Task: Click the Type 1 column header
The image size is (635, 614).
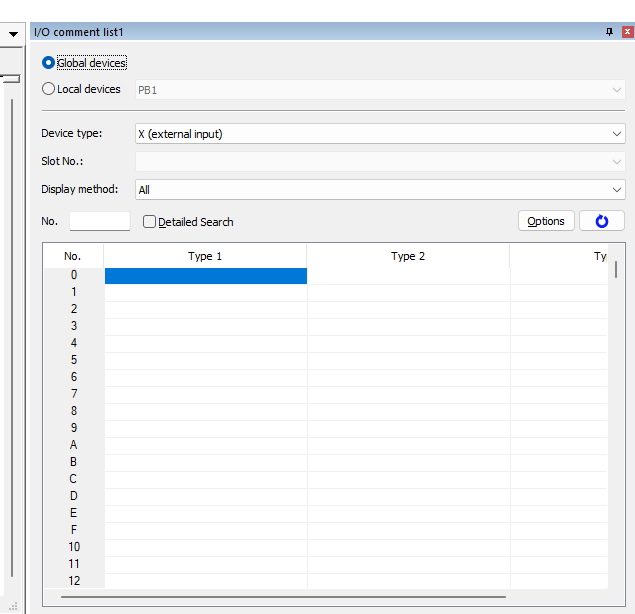Action: coord(205,256)
